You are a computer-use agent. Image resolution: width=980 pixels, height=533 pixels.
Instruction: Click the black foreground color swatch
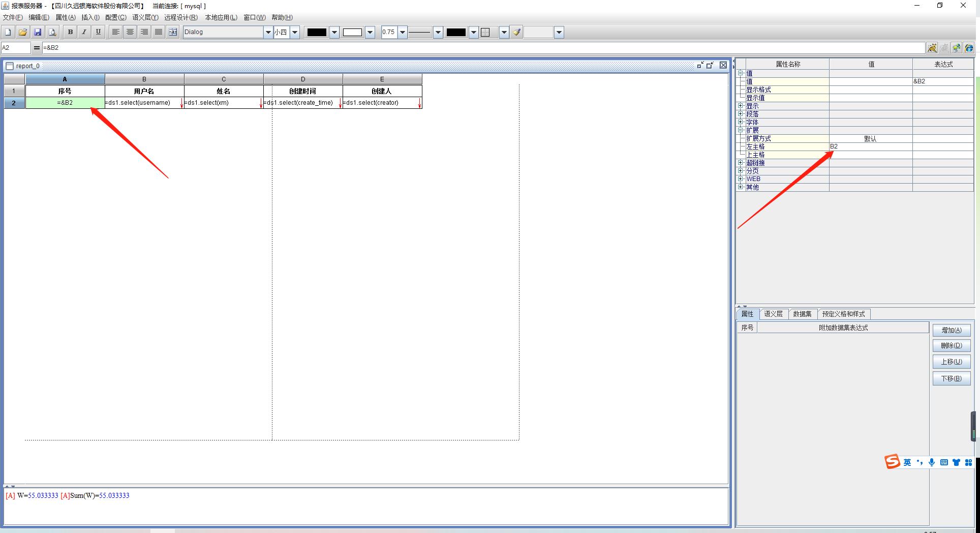(x=317, y=32)
